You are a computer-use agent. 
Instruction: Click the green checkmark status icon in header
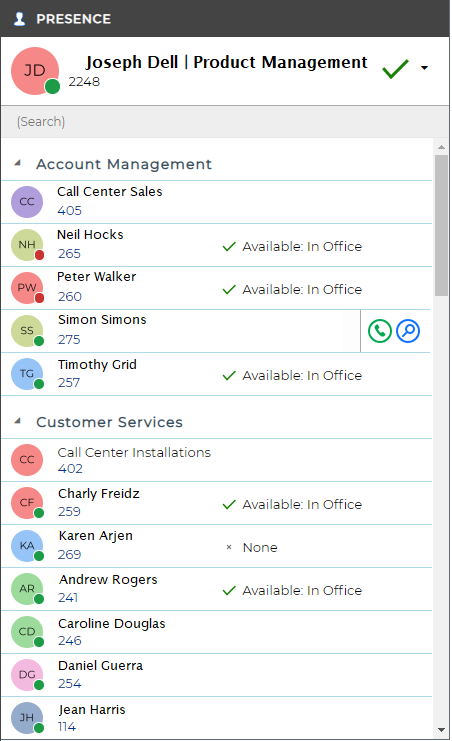pos(395,69)
